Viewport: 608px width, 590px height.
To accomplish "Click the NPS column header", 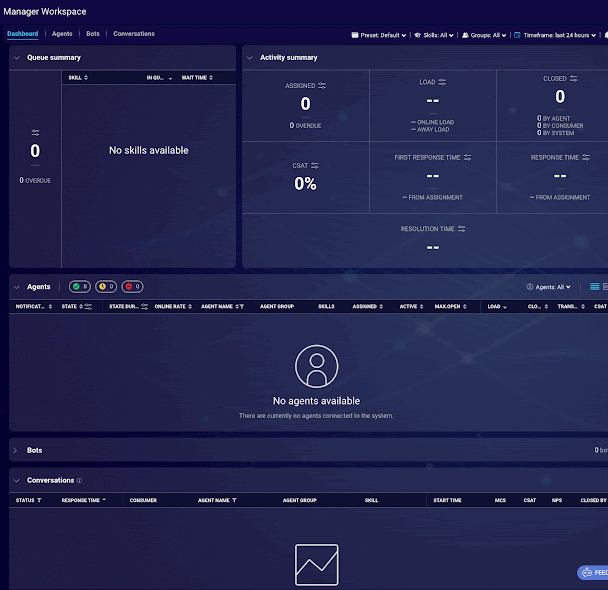I will point(557,500).
